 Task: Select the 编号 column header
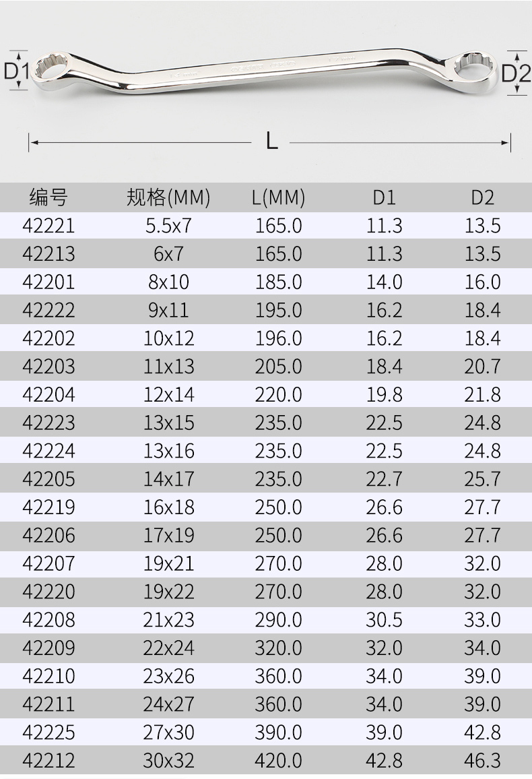[x=48, y=197]
